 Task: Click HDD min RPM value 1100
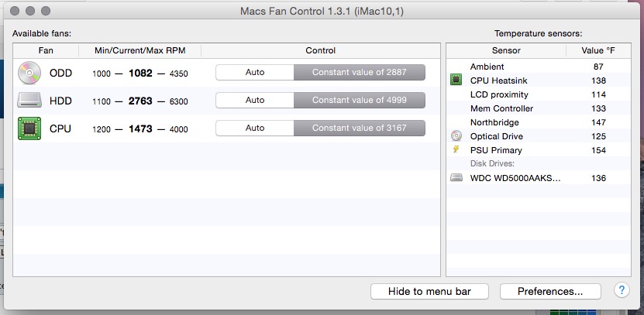102,101
